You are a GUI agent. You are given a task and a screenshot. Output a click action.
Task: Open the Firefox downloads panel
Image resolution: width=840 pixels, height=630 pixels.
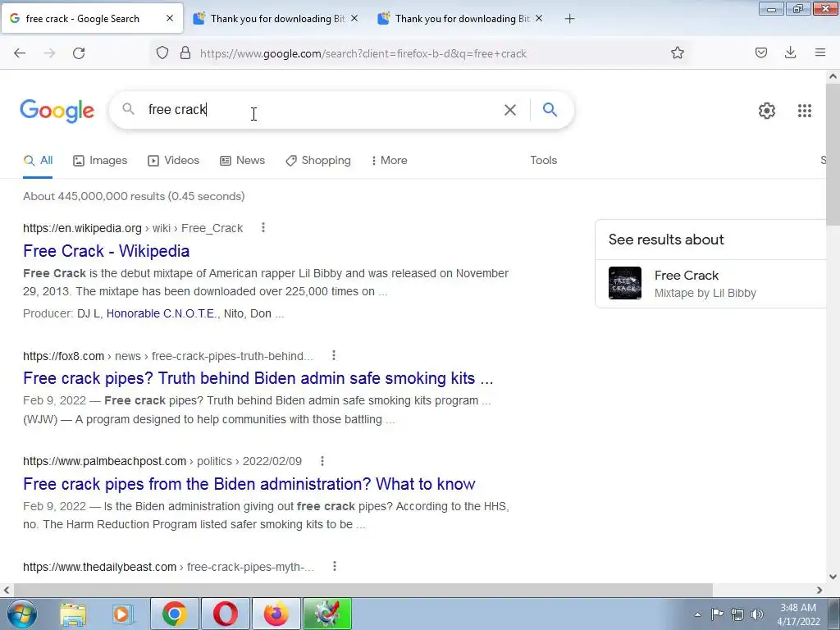pos(790,52)
